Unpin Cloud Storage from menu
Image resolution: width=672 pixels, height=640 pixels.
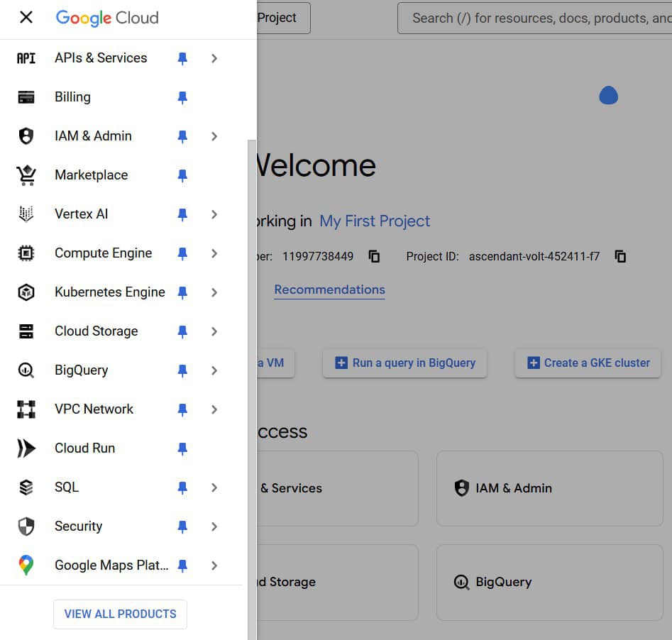(182, 331)
